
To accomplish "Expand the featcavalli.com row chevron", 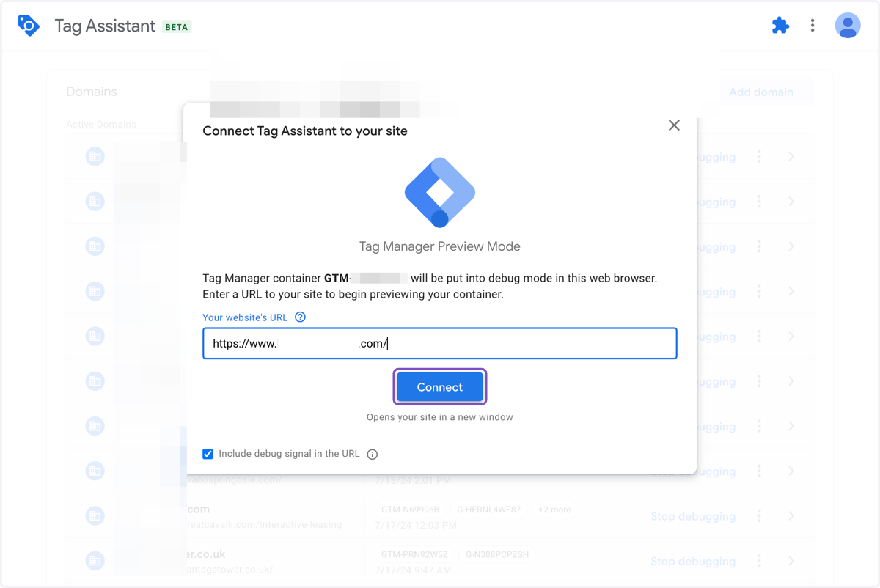I will point(791,516).
